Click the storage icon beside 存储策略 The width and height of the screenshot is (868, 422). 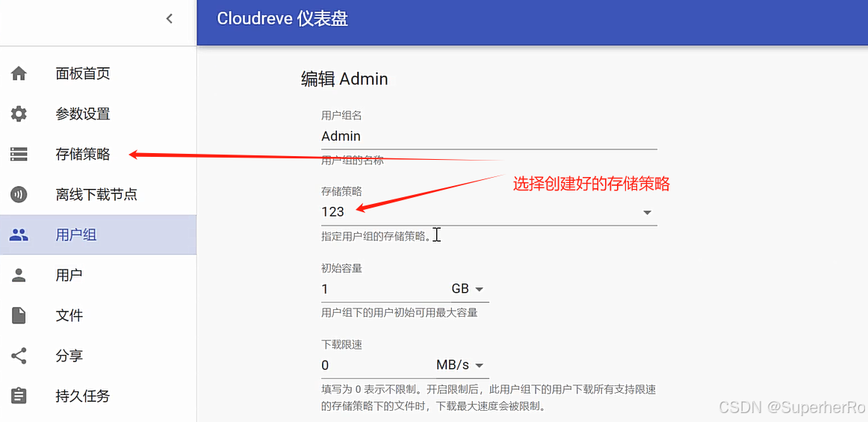[19, 155]
